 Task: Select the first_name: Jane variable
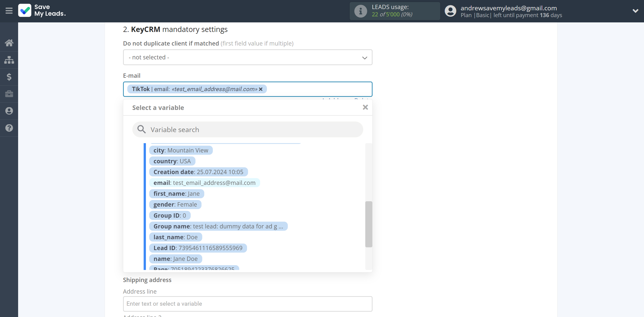(176, 193)
